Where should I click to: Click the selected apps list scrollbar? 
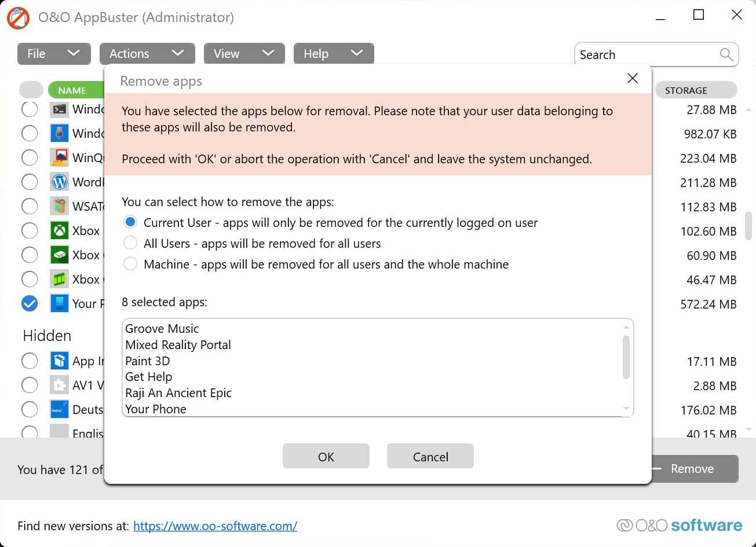point(626,357)
